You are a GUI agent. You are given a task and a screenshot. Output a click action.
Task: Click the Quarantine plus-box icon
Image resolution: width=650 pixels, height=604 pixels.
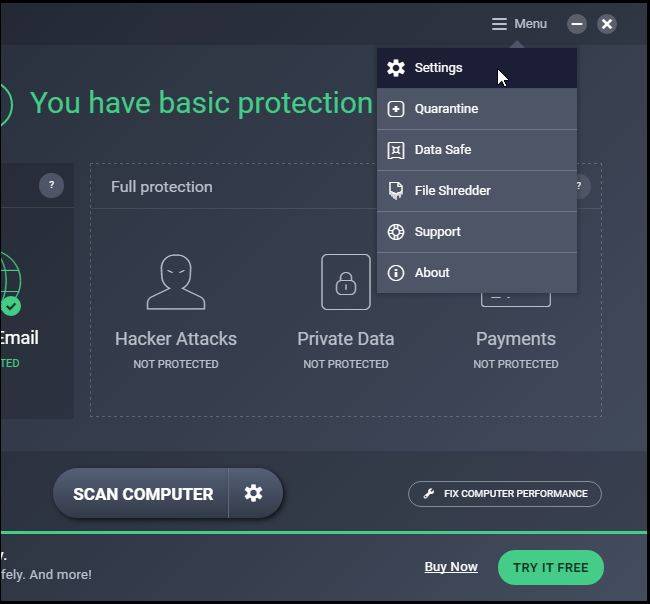pyautogui.click(x=396, y=109)
